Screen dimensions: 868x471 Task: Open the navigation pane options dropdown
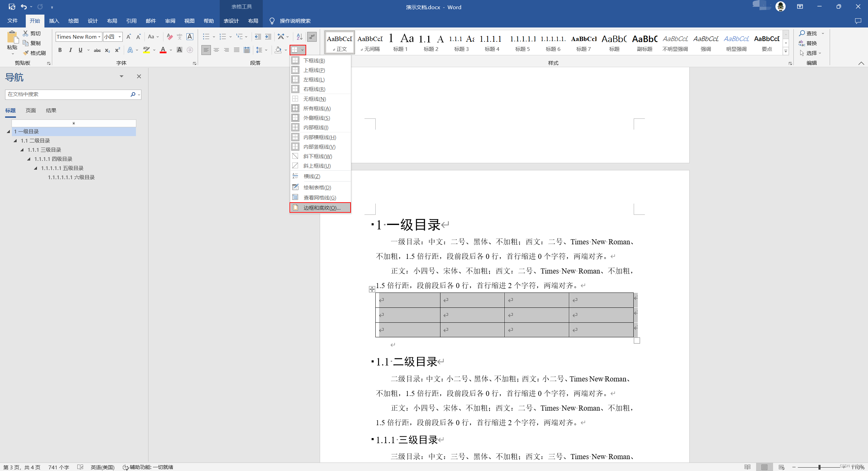click(x=121, y=76)
